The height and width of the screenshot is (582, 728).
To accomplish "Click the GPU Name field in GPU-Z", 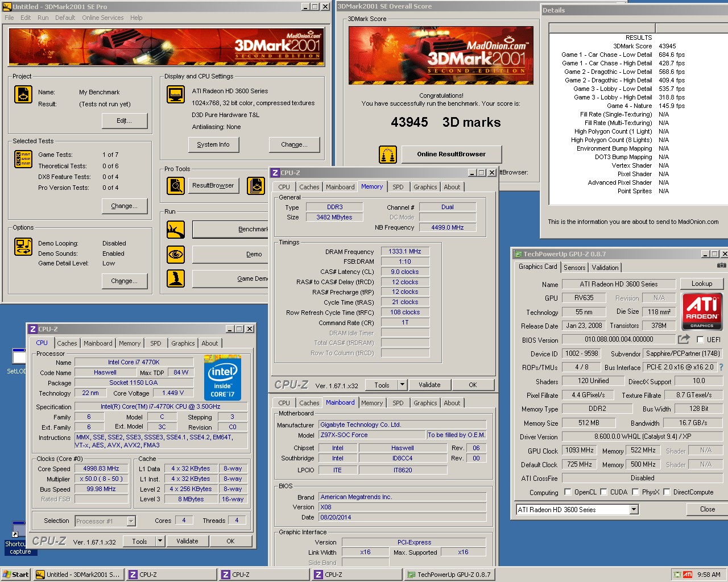I will [x=619, y=284].
